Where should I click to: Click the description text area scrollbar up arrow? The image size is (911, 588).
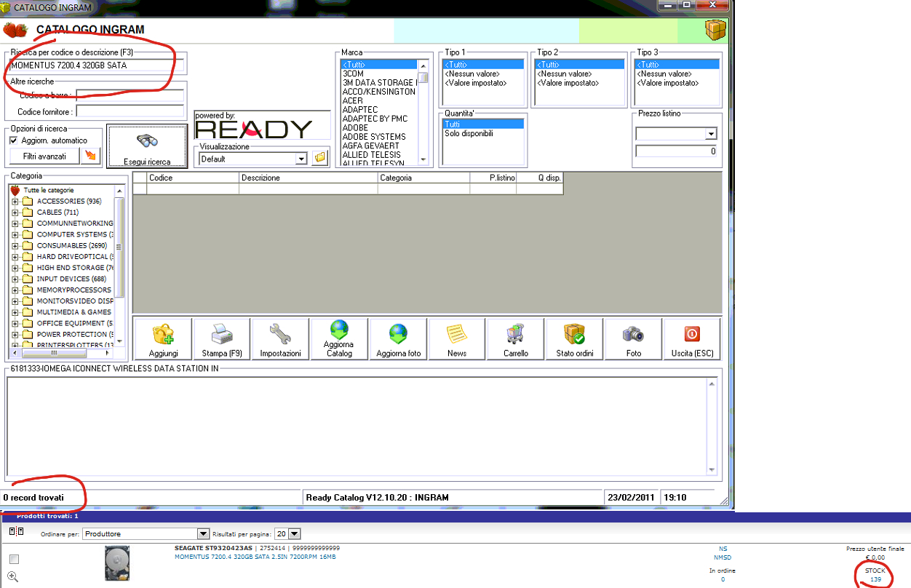point(712,384)
